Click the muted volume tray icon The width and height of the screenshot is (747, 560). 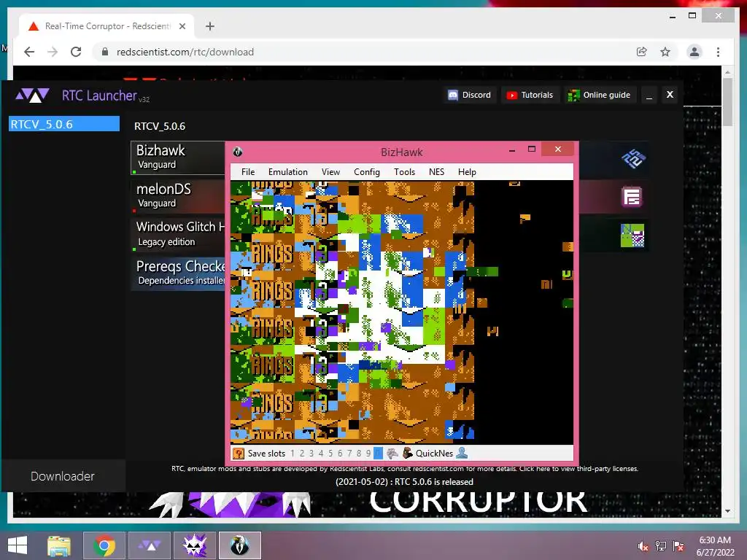643,546
